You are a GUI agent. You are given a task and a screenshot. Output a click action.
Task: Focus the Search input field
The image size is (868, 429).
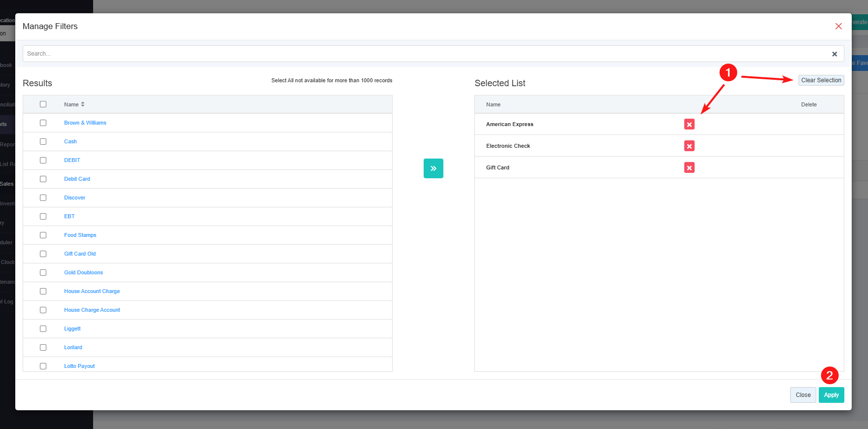pyautogui.click(x=424, y=54)
